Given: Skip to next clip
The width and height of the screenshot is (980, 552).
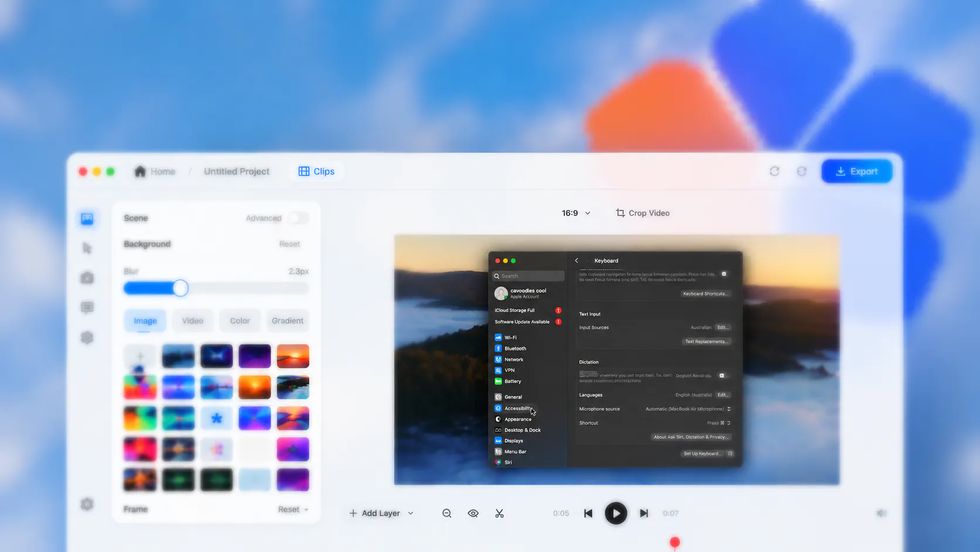Looking at the screenshot, I should click(644, 513).
